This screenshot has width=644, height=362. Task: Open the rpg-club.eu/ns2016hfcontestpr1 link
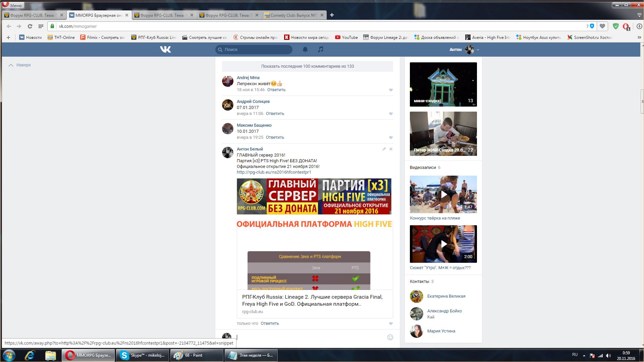tap(274, 172)
